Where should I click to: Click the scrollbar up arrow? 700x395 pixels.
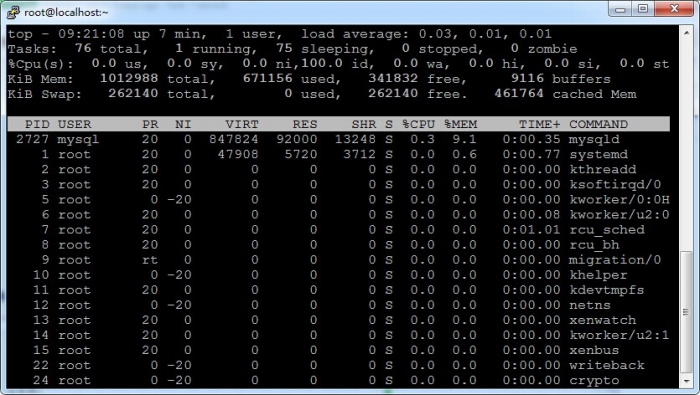point(686,33)
